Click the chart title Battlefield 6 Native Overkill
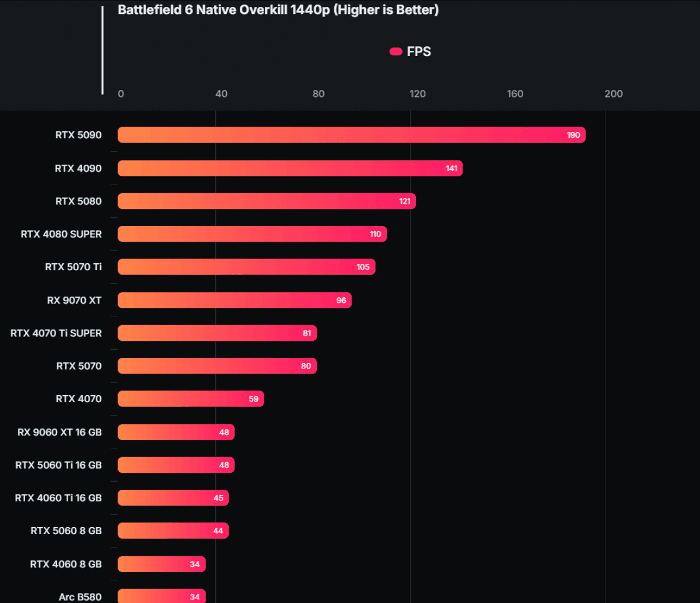The width and height of the screenshot is (700, 603). [278, 10]
